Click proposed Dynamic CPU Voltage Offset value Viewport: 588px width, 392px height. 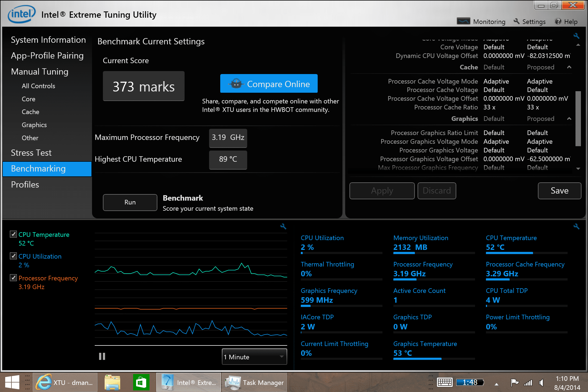tap(549, 56)
